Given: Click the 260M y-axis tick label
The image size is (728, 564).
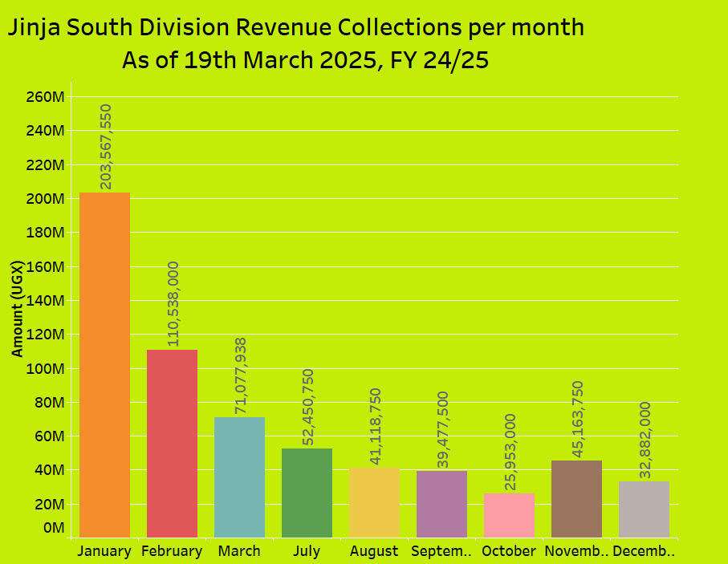Looking at the screenshot, I should [45, 97].
